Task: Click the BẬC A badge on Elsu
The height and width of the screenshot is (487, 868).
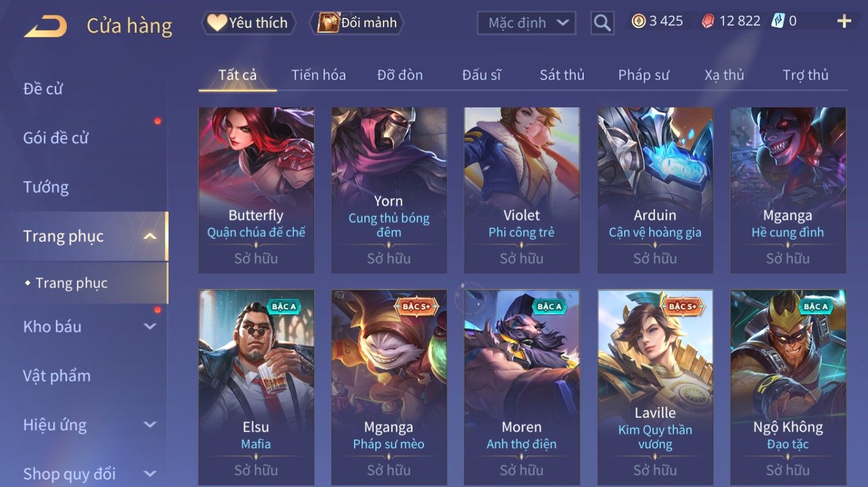Action: click(x=284, y=306)
